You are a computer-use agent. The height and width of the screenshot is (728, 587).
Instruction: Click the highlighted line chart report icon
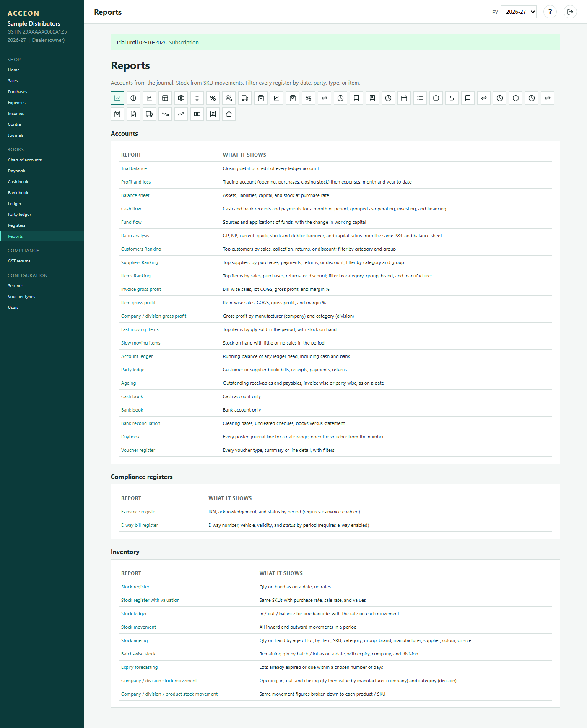coord(117,98)
